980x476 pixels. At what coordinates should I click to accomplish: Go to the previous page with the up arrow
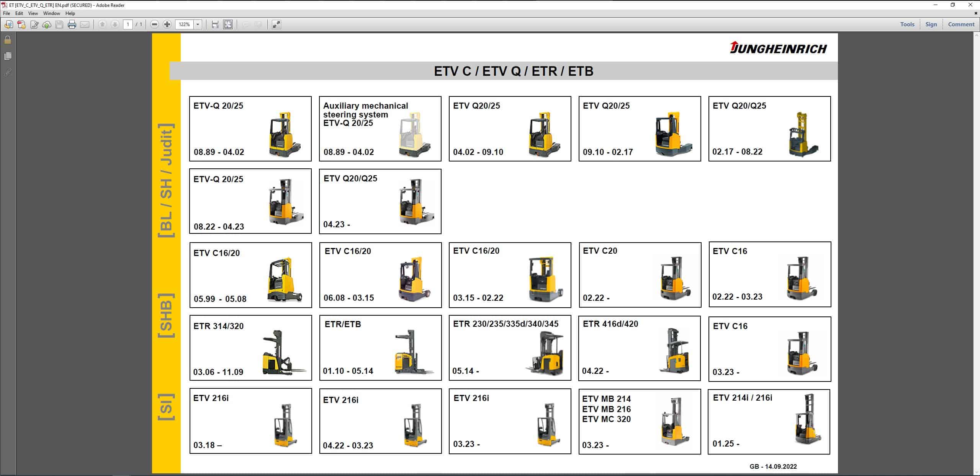click(102, 24)
